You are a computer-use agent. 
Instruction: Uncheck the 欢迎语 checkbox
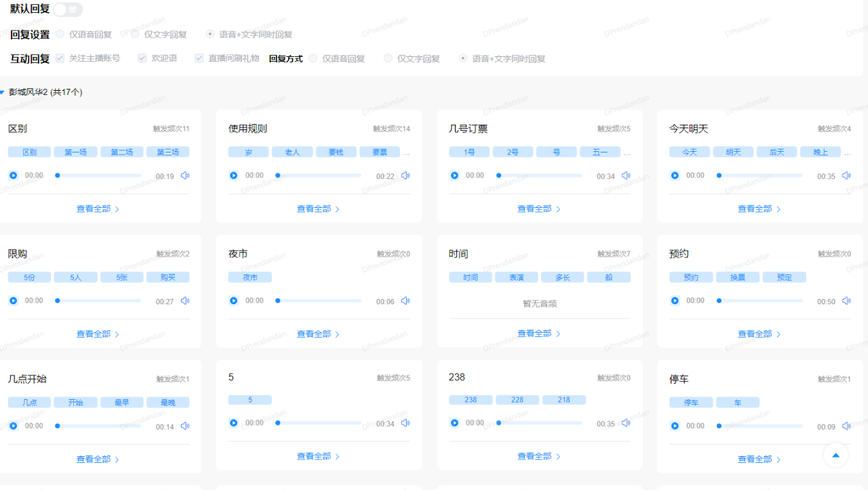[x=142, y=58]
